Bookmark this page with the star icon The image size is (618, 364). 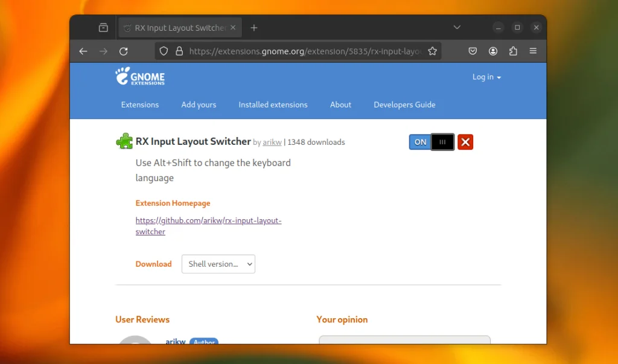tap(433, 51)
